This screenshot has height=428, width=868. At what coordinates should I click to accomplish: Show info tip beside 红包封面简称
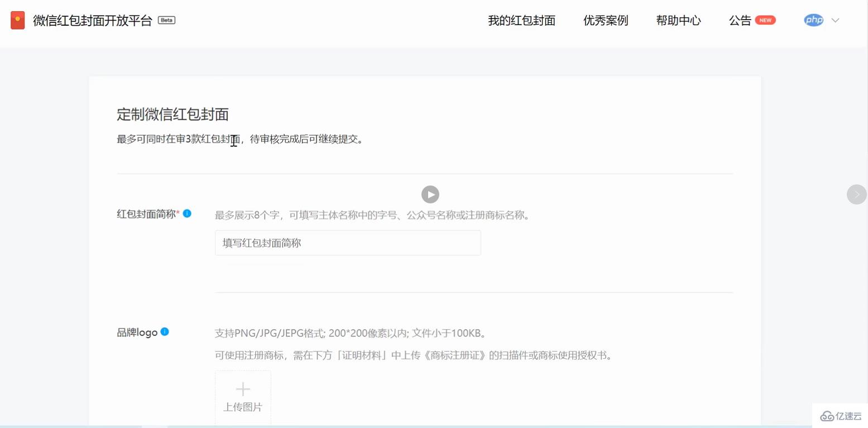pyautogui.click(x=187, y=213)
